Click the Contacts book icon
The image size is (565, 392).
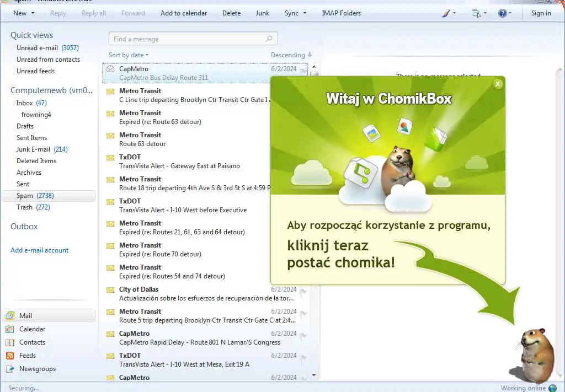[10, 342]
